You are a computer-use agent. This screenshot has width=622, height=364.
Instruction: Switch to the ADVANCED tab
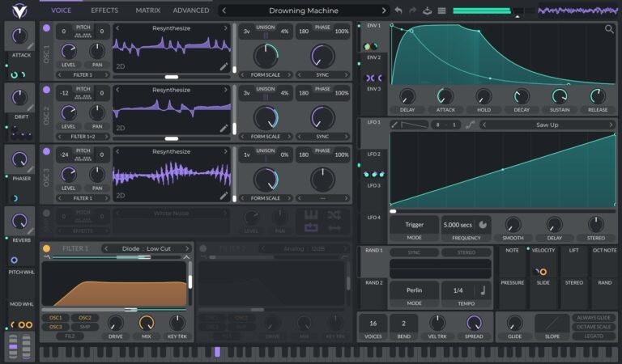[191, 11]
